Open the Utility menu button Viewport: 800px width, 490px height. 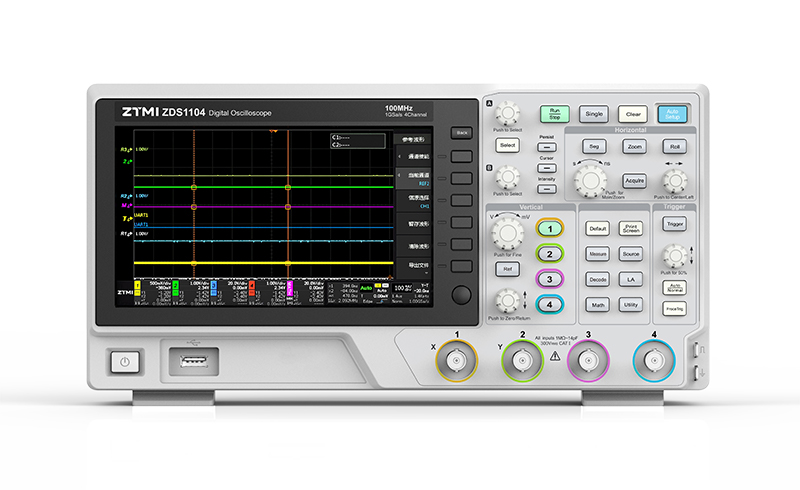coord(631,305)
